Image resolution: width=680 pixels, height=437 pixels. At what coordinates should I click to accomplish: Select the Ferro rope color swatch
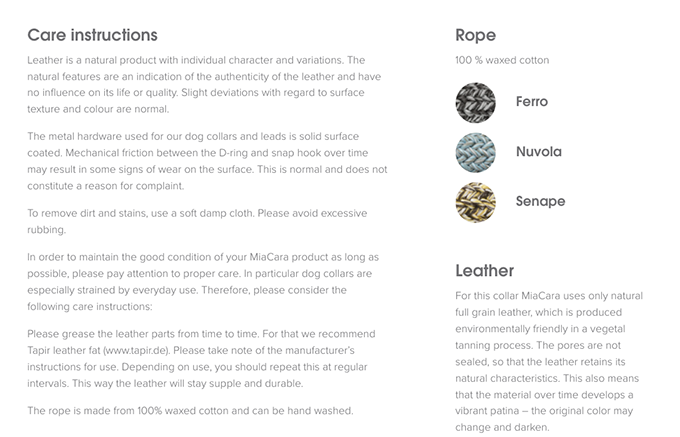click(475, 102)
